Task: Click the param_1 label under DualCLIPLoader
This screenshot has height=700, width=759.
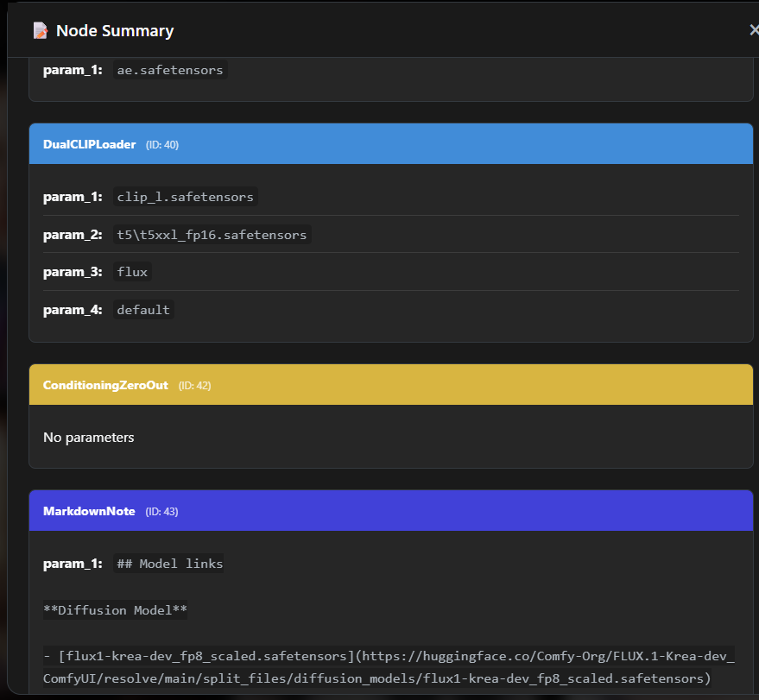Action: [73, 196]
